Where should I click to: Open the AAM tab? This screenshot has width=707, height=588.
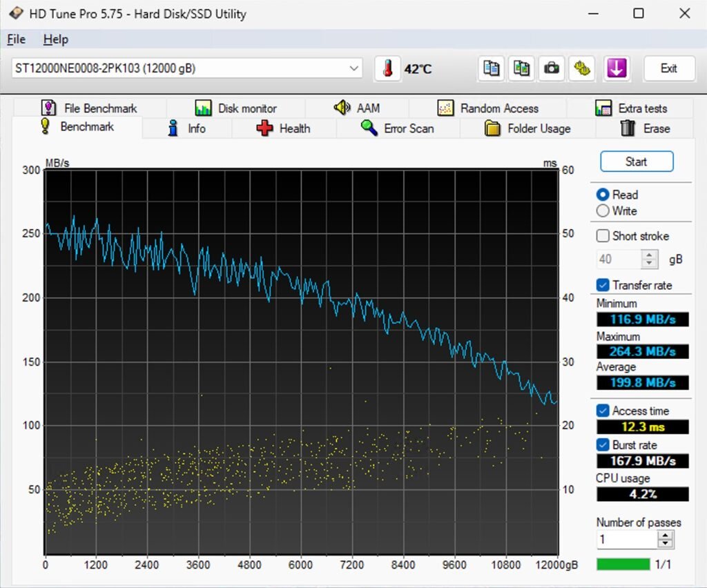357,108
